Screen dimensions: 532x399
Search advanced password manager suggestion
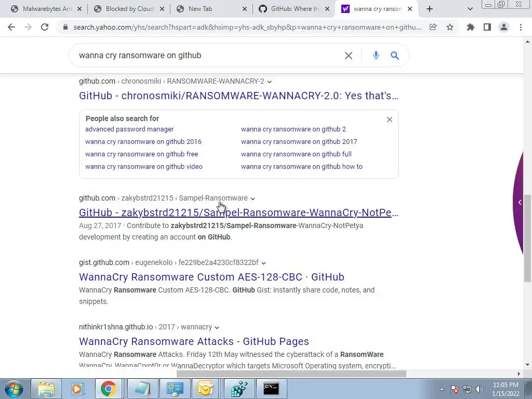[x=129, y=129]
